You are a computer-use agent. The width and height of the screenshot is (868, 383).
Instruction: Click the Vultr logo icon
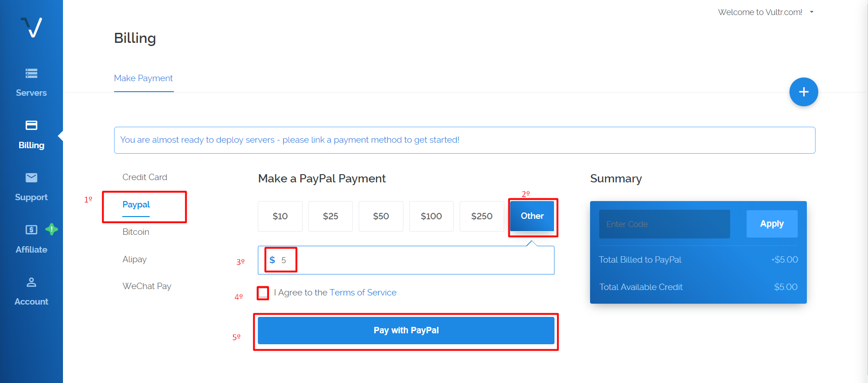tap(31, 27)
